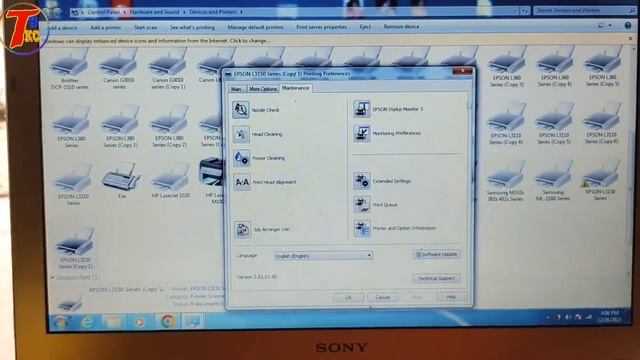The width and height of the screenshot is (640, 360).
Task: Open Monitoring Preferences
Action: pyautogui.click(x=387, y=133)
